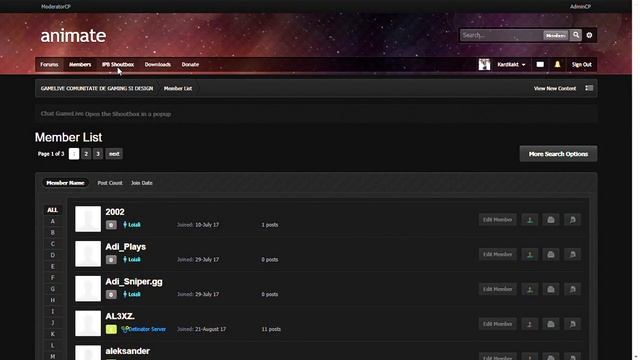
Task: Click the find content icon for Adi_Plays
Action: [572, 254]
